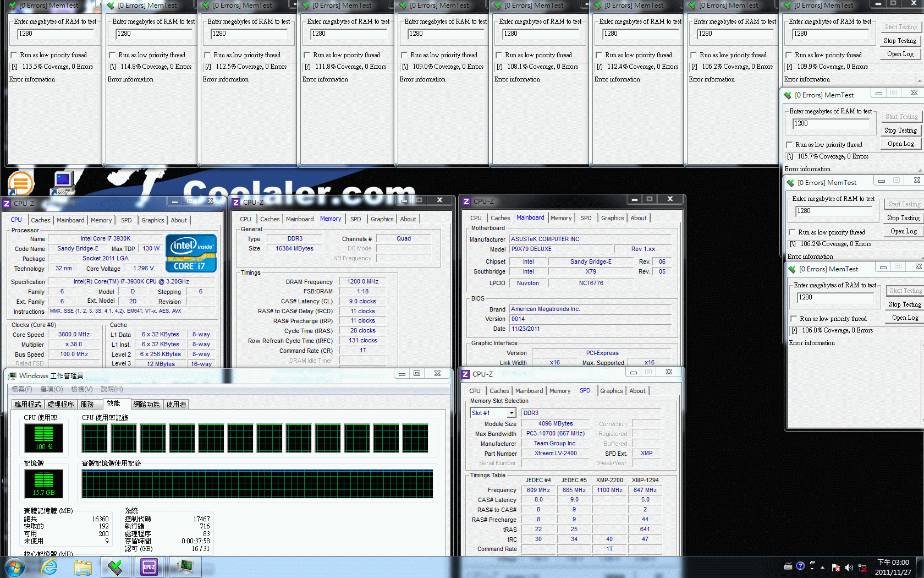Stop Testing in the 109.9% coverage MemTest
Screen dimensions: 924x578
900,41
